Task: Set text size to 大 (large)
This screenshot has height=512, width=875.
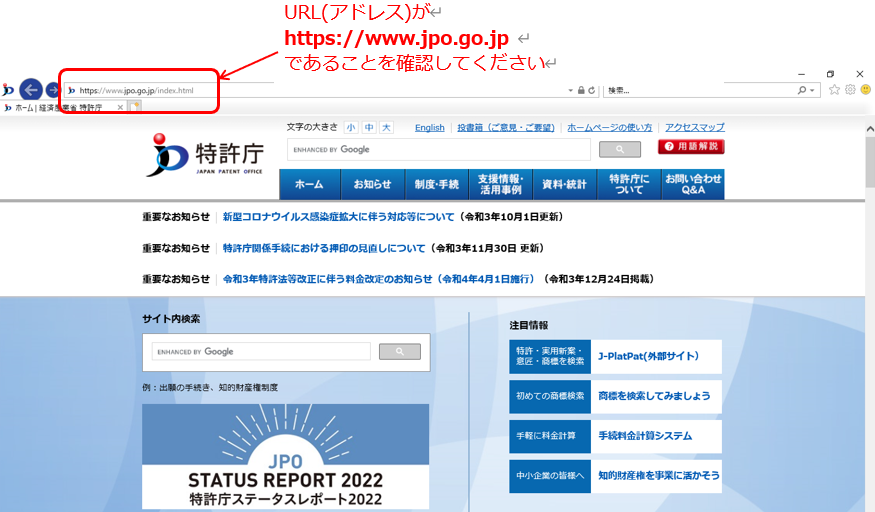Action: click(386, 128)
